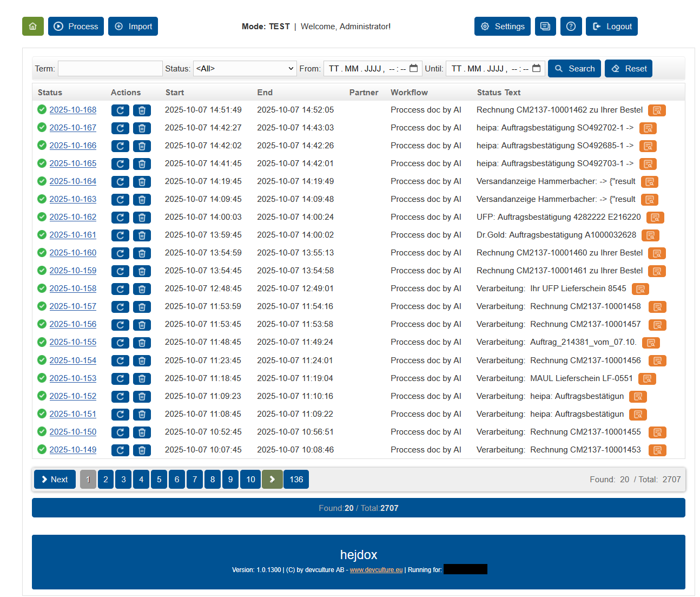Click the green next-pages chevron button
The height and width of the screenshot is (597, 700).
pyautogui.click(x=272, y=480)
